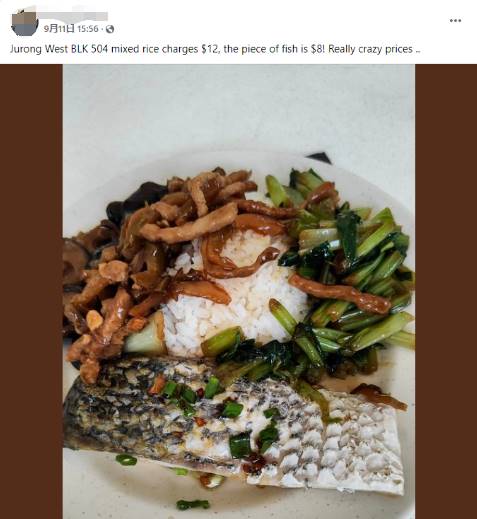Click the left brown photo margin
Viewport: 477px width, 519px height.
(31, 292)
